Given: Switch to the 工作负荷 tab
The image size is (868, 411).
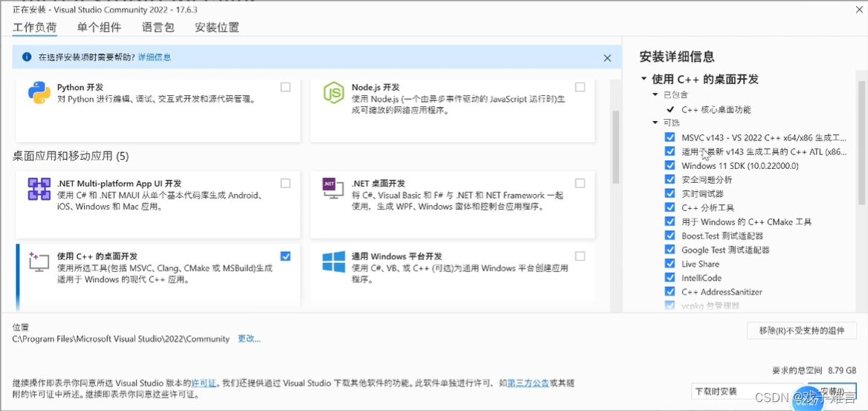Looking at the screenshot, I should 34,27.
